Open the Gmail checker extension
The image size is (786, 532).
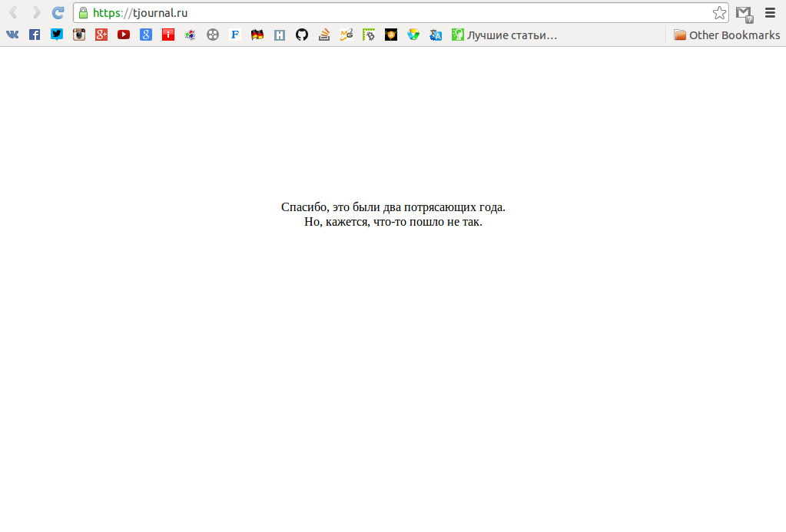coord(745,14)
